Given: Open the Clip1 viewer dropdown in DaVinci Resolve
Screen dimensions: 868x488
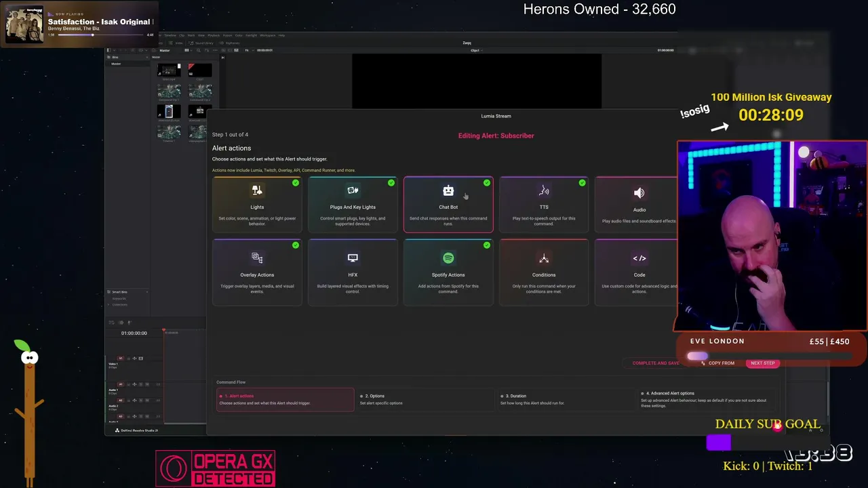Looking at the screenshot, I should click(475, 50).
